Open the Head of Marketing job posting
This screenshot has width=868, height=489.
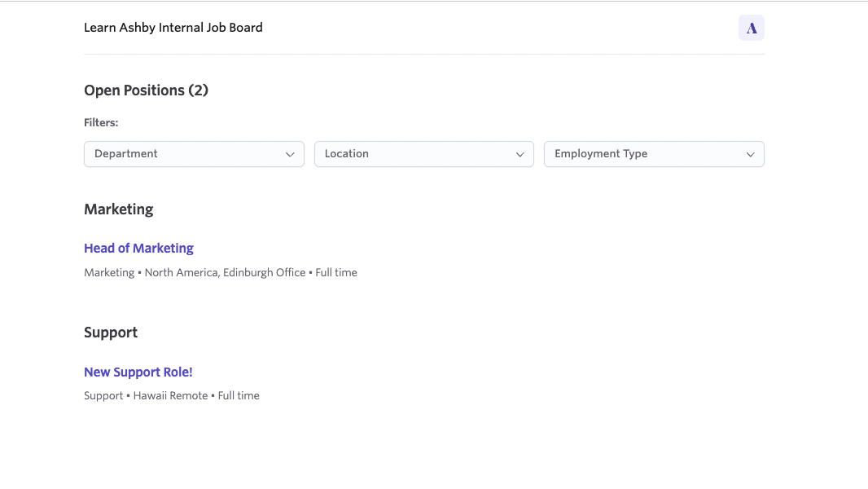(x=139, y=248)
